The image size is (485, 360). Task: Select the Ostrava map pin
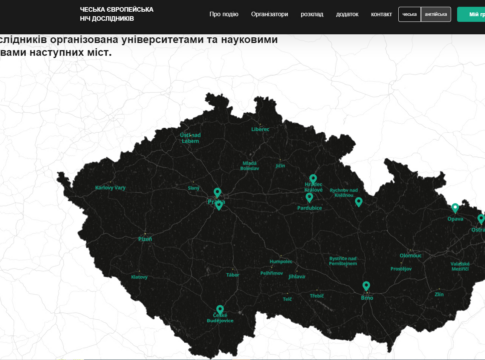[x=481, y=219]
